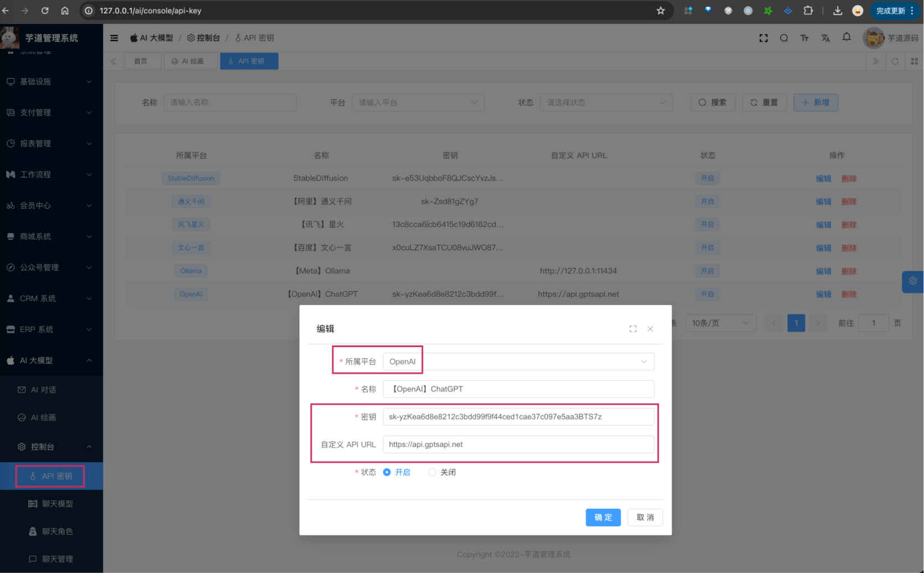Image resolution: width=924 pixels, height=573 pixels.
Task: Expand the 状态 filter dropdown
Action: [606, 102]
